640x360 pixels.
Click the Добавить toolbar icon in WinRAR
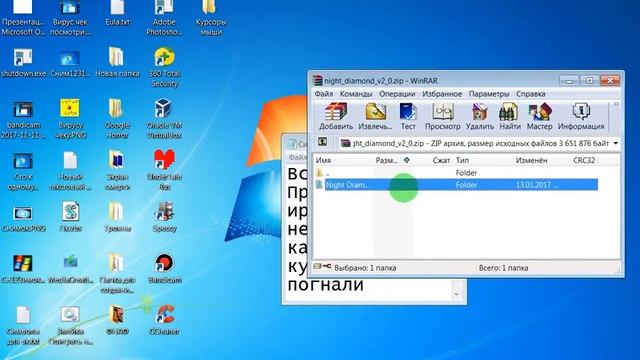click(336, 116)
